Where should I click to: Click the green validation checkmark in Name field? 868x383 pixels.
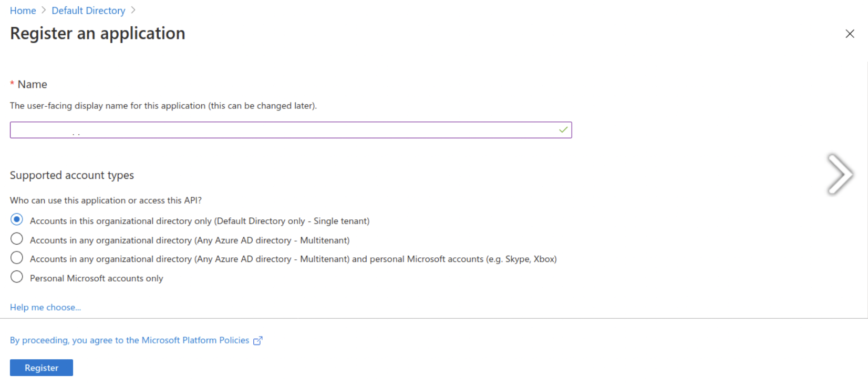pos(563,129)
